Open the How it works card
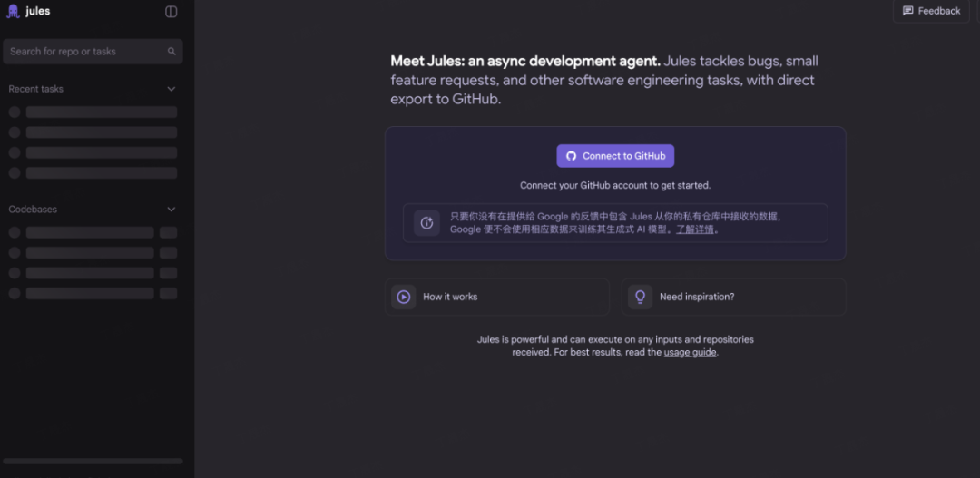980x478 pixels. pos(497,297)
